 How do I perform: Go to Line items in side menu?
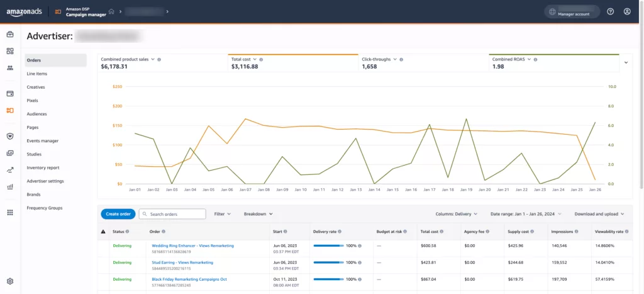pos(37,74)
